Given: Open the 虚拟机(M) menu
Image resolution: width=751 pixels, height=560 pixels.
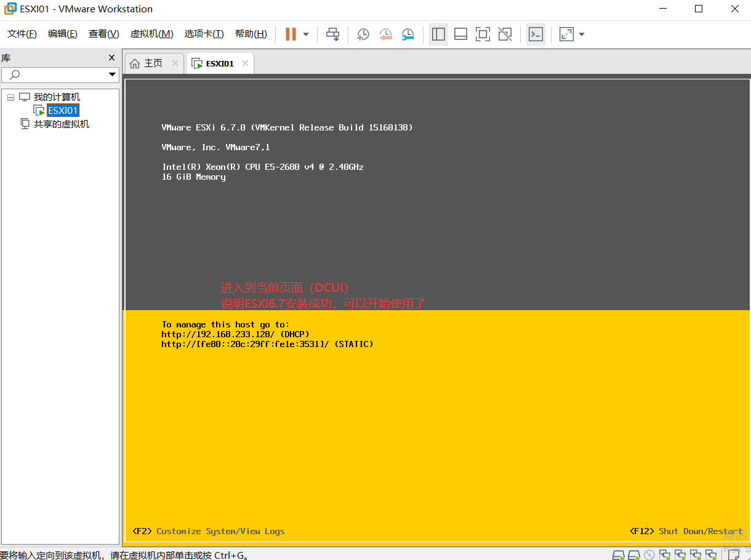Looking at the screenshot, I should (152, 34).
